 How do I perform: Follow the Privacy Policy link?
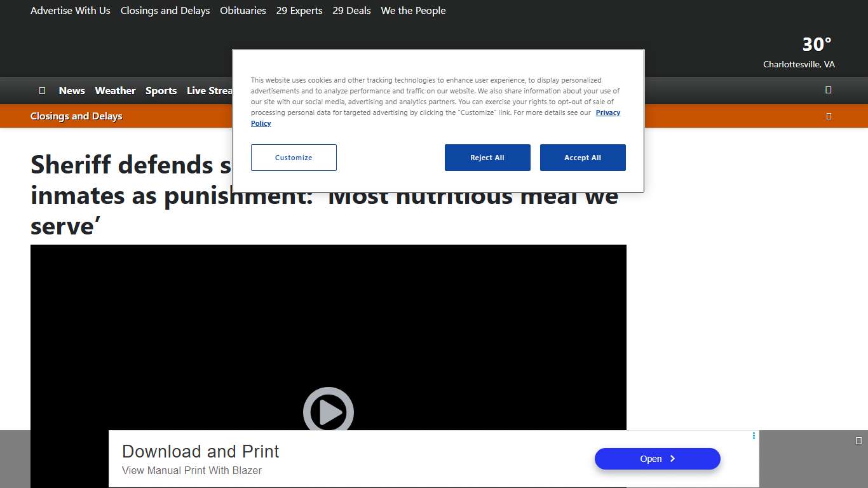[x=607, y=112]
